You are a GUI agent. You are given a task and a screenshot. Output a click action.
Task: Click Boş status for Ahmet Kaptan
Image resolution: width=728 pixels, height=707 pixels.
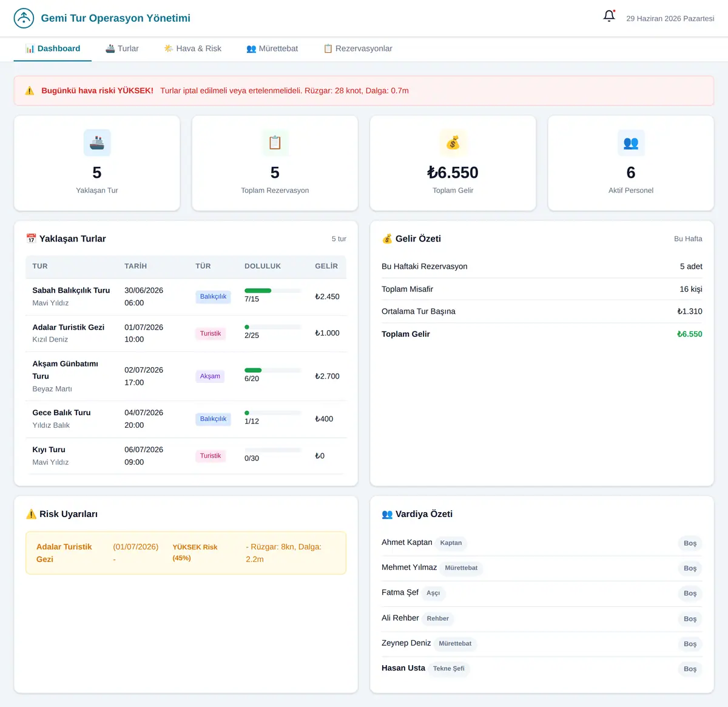click(x=690, y=543)
